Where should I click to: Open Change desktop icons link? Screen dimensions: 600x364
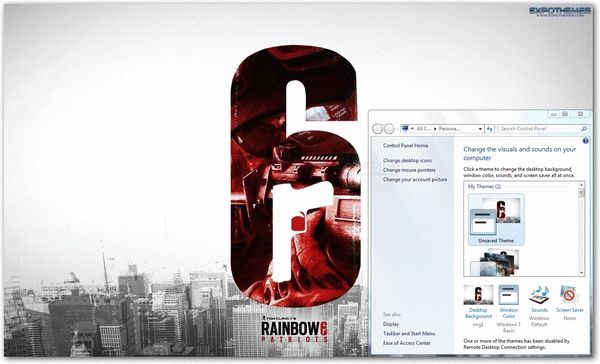click(407, 160)
